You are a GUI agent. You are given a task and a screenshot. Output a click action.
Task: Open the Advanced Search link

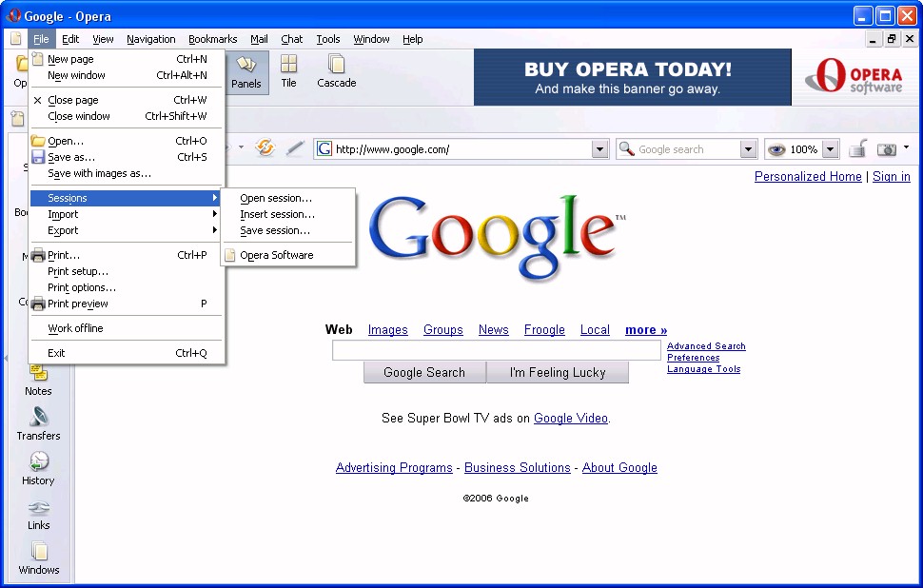coord(706,346)
